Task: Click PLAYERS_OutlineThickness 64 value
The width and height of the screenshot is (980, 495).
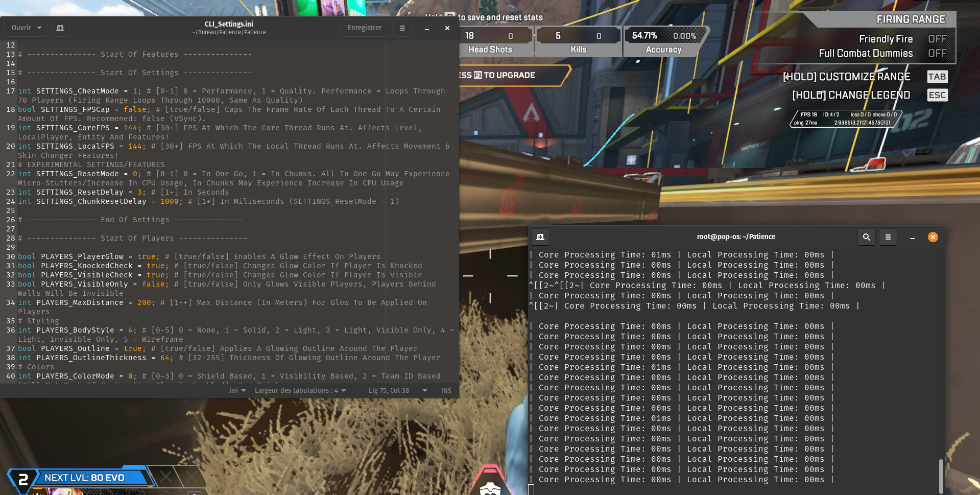Action: (x=165, y=358)
